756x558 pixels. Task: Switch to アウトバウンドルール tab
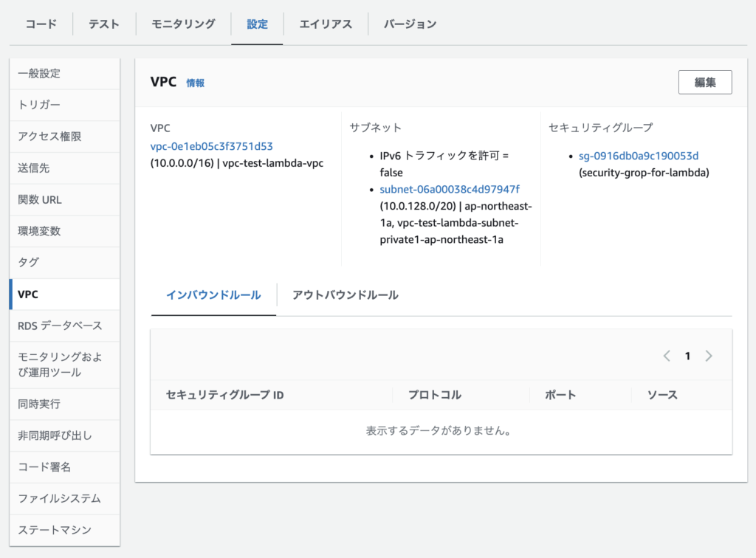(345, 295)
